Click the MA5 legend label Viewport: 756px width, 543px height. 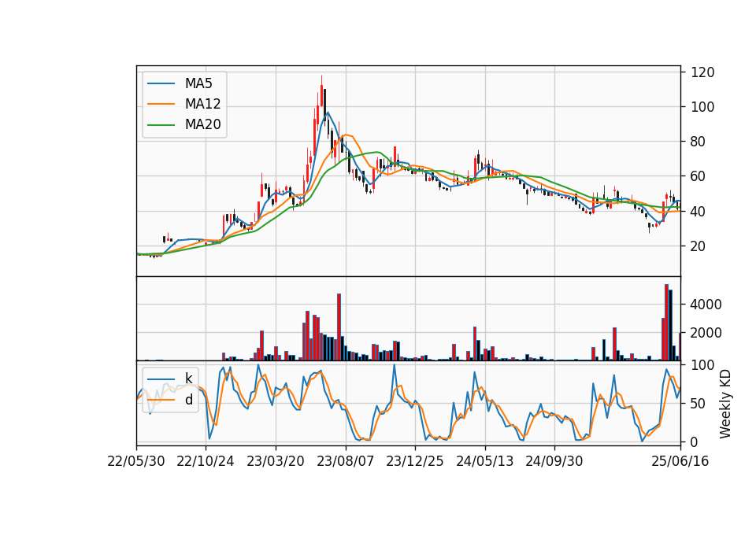tap(198, 83)
